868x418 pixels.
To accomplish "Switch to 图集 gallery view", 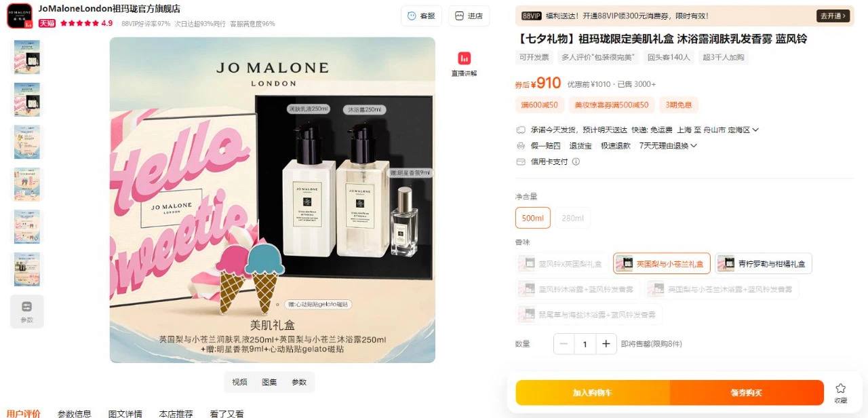I will 269,382.
